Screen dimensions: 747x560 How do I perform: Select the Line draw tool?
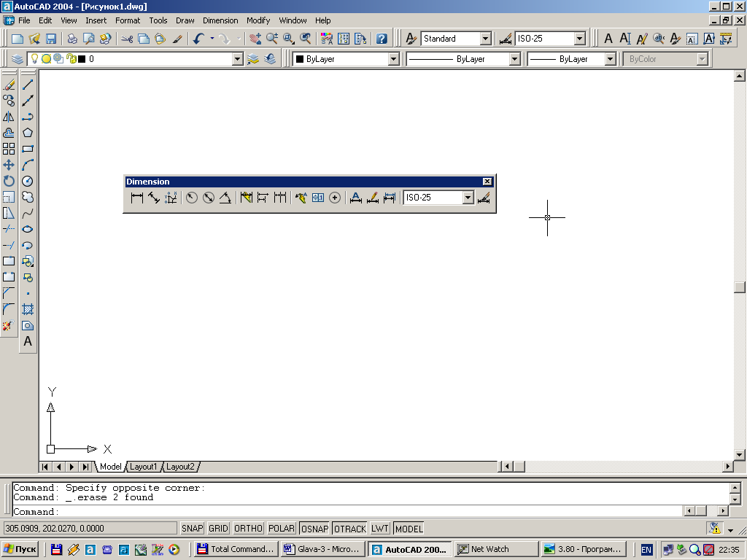pyautogui.click(x=28, y=85)
